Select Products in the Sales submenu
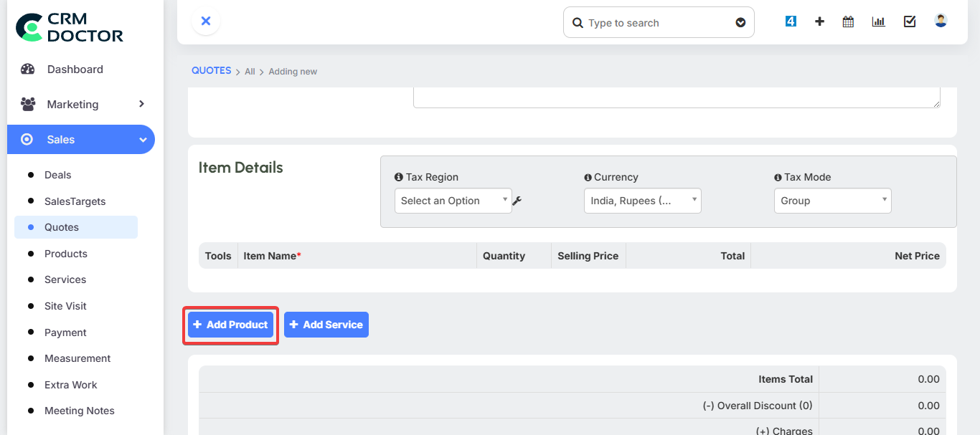The width and height of the screenshot is (980, 435). point(66,253)
